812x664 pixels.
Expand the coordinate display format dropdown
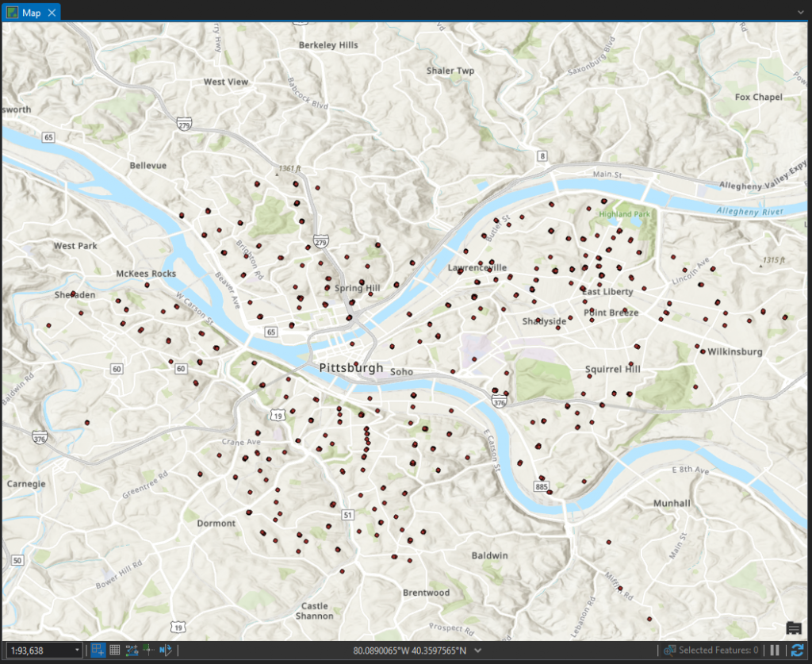(477, 651)
